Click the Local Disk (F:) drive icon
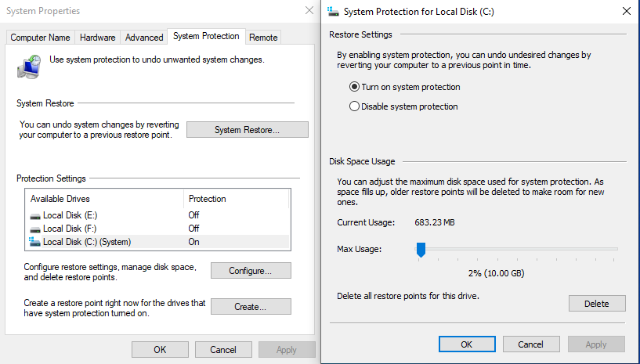Screen dimensions: 640x364 35,229
